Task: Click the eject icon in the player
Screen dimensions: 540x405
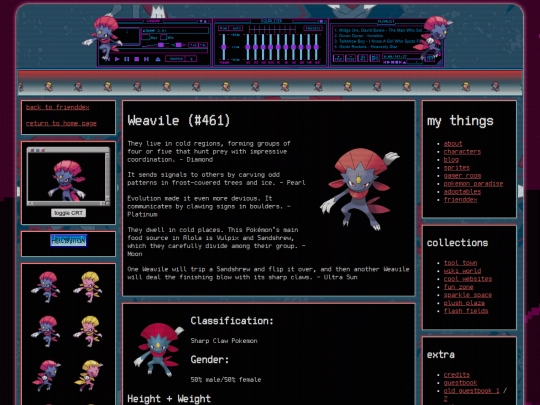Action: tap(157, 59)
